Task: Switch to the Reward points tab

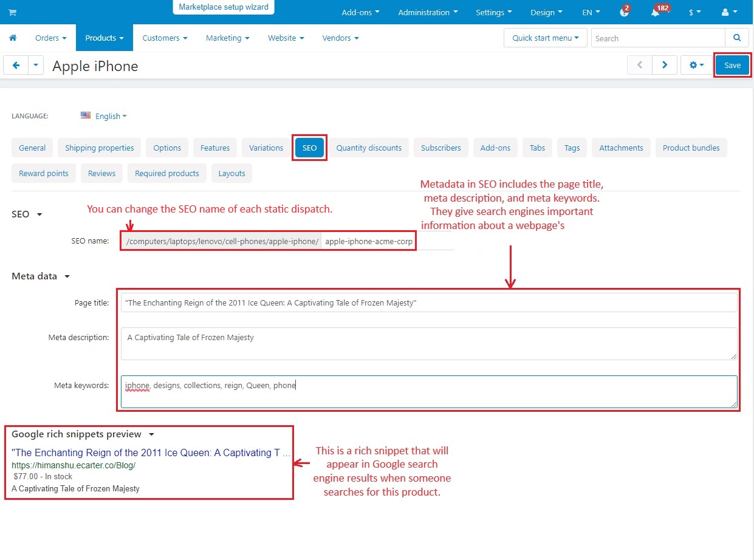Action: pos(44,173)
